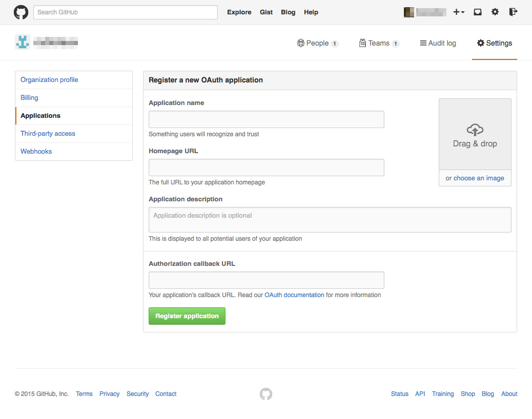Click Explore in the top menu

tap(239, 12)
